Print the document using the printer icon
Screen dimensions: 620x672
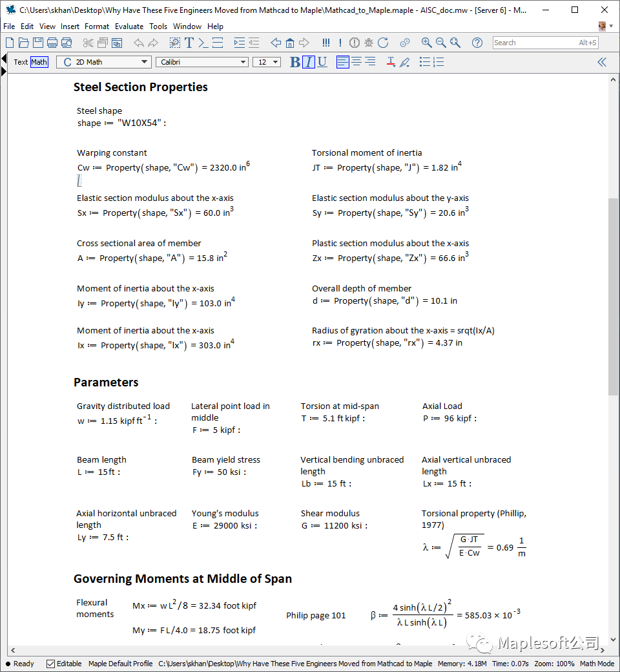tap(52, 43)
